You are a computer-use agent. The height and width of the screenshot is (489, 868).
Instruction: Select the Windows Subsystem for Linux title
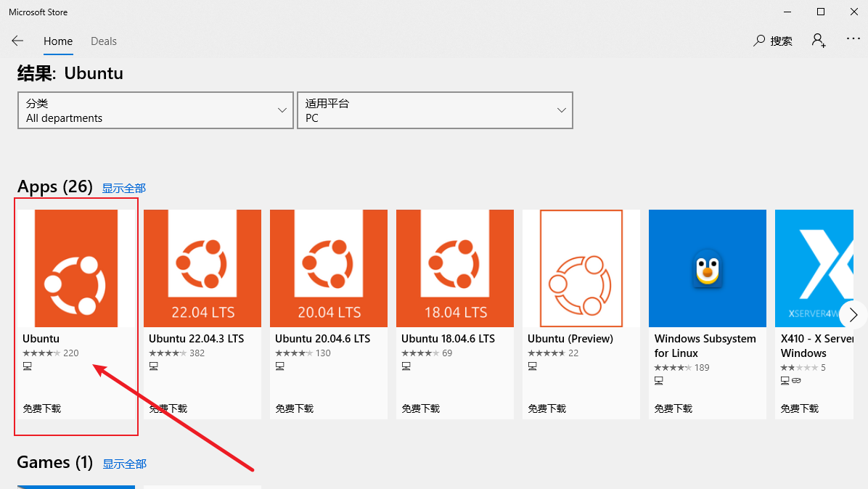(705, 346)
